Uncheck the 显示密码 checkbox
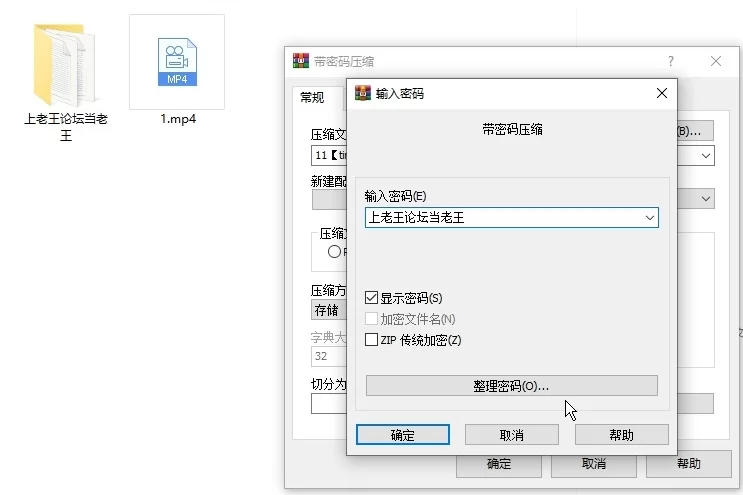The image size is (743, 495). pyautogui.click(x=372, y=298)
